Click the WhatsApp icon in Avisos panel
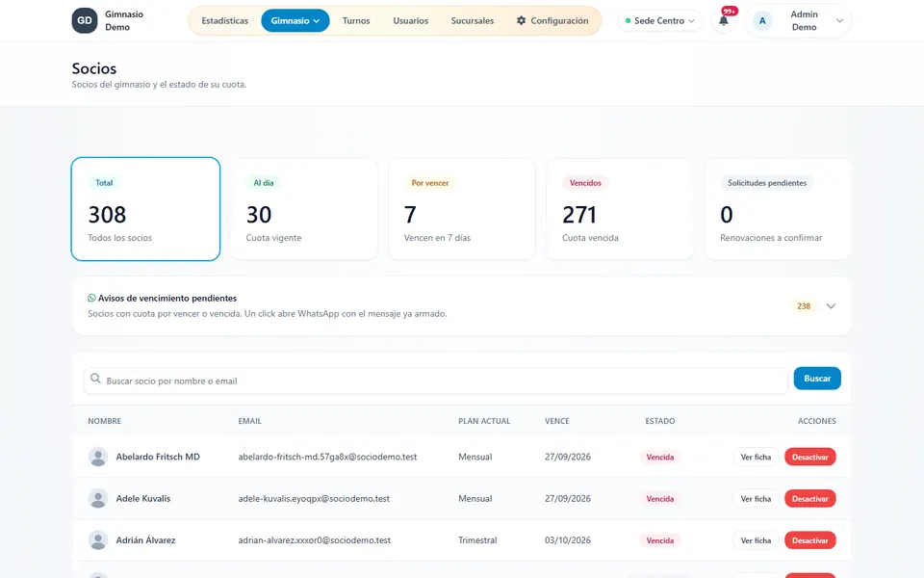This screenshot has height=578, width=924. tap(92, 298)
